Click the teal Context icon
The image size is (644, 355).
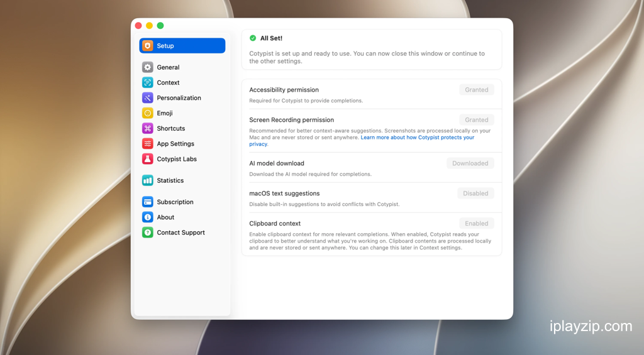pos(147,82)
